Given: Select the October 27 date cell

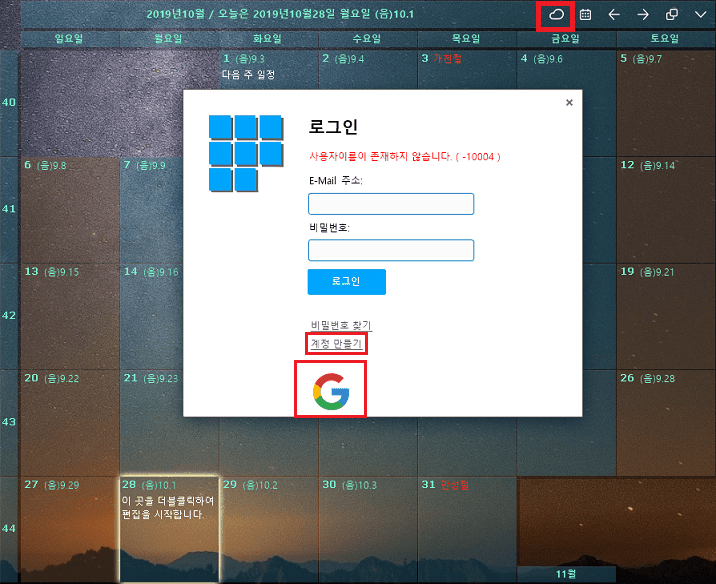Looking at the screenshot, I should [x=70, y=529].
